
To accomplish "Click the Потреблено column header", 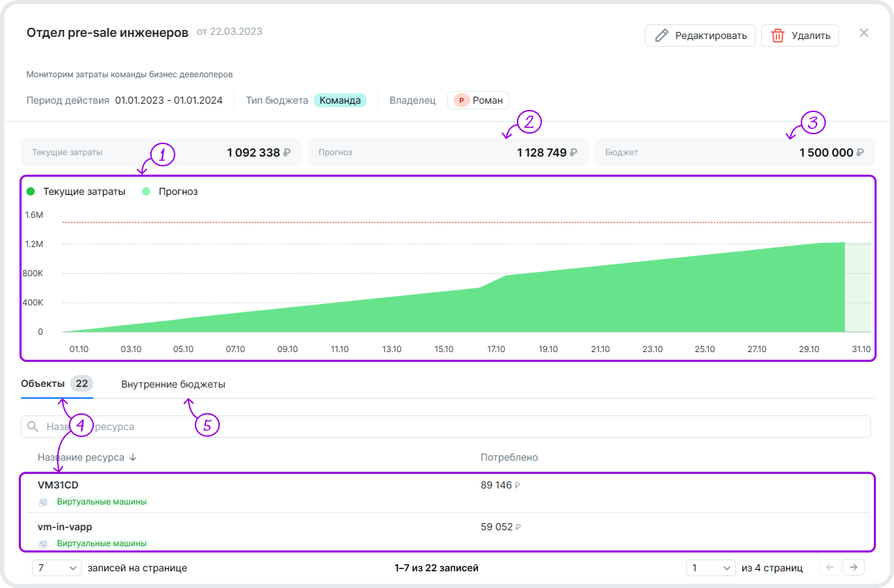I will (509, 457).
